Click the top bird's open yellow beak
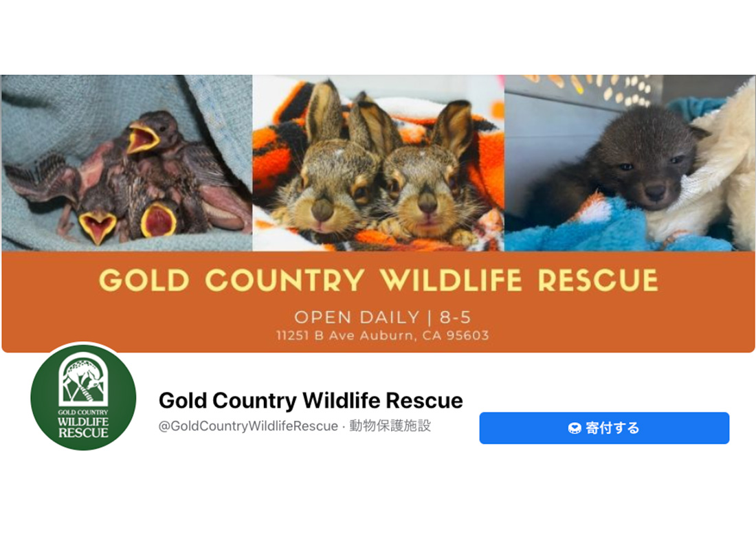The width and height of the screenshot is (756, 550). (x=142, y=138)
